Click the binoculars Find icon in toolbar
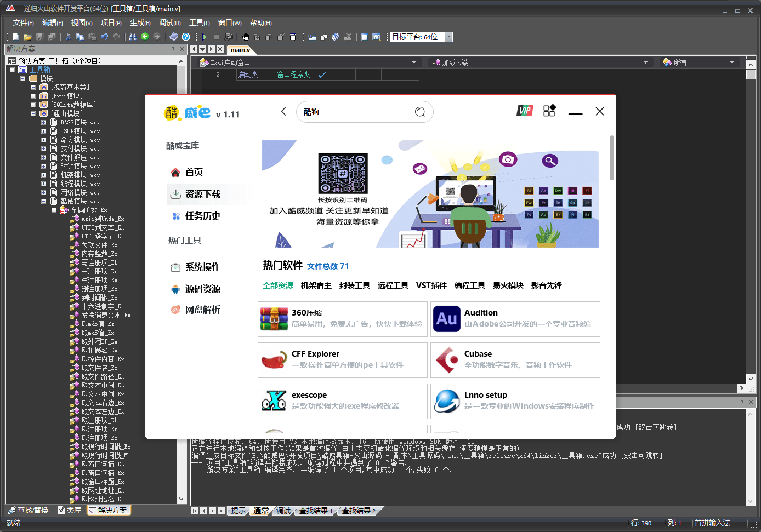The image size is (761, 532). click(x=133, y=37)
